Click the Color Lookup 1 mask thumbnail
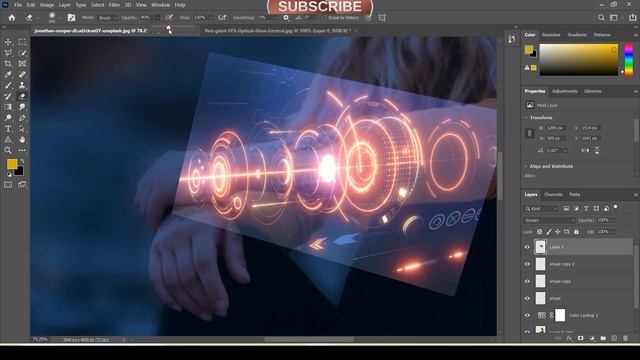The image size is (640, 360). coord(560,315)
